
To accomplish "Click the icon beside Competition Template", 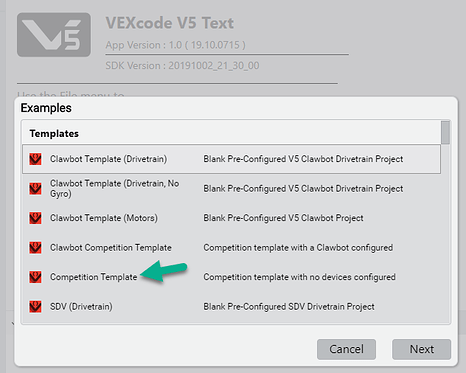I will coord(35,277).
